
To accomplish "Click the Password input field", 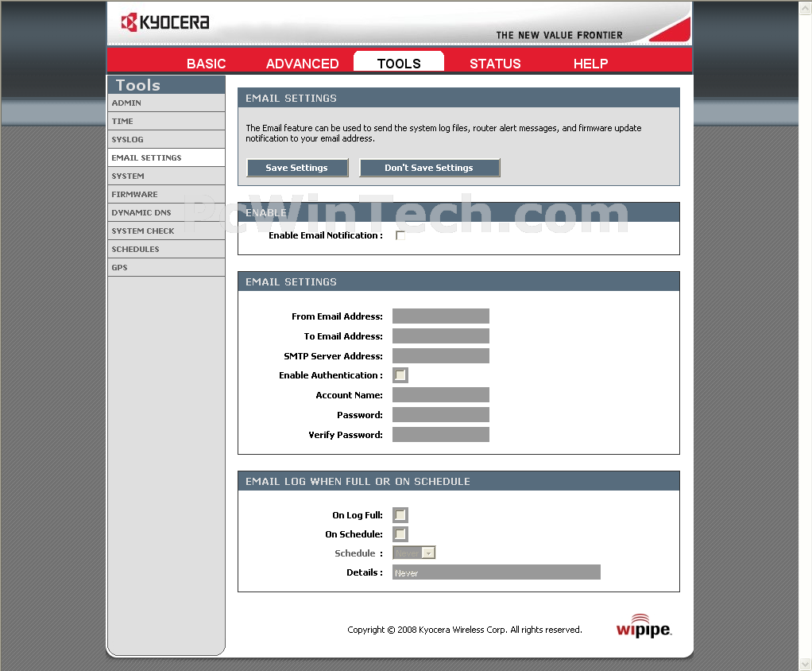I will tap(441, 414).
